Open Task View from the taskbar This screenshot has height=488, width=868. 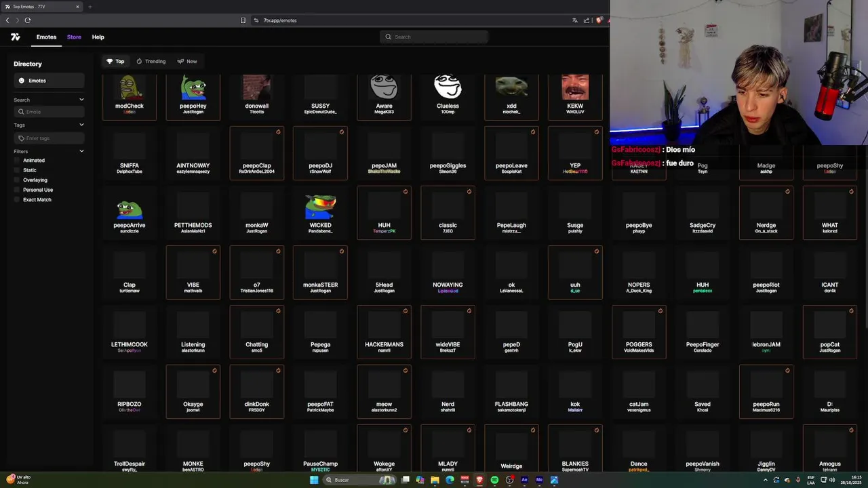[405, 480]
